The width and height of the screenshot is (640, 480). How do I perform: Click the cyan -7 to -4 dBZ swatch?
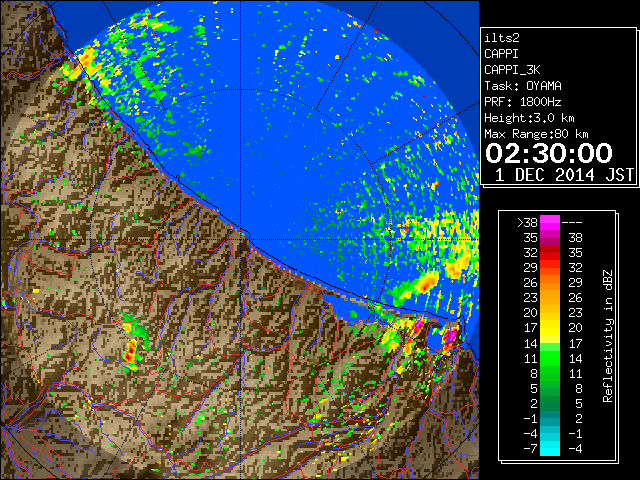[550, 448]
